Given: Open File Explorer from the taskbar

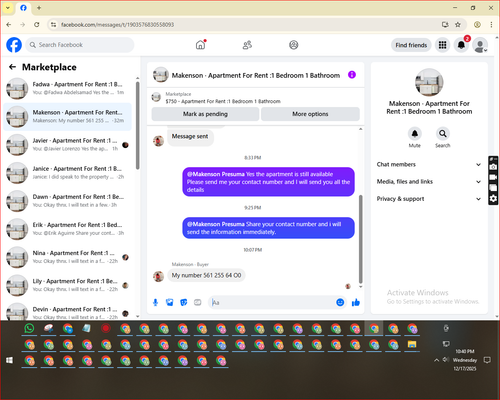Looking at the screenshot, I should [412, 344].
